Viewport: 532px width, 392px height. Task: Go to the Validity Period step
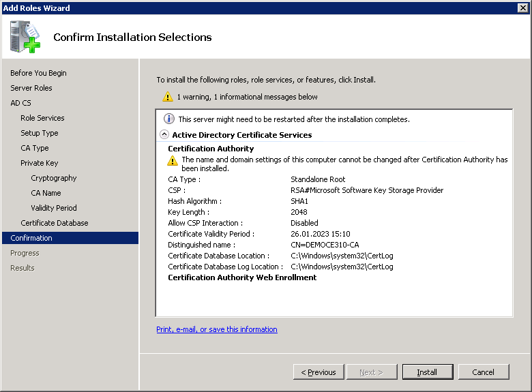coord(54,208)
